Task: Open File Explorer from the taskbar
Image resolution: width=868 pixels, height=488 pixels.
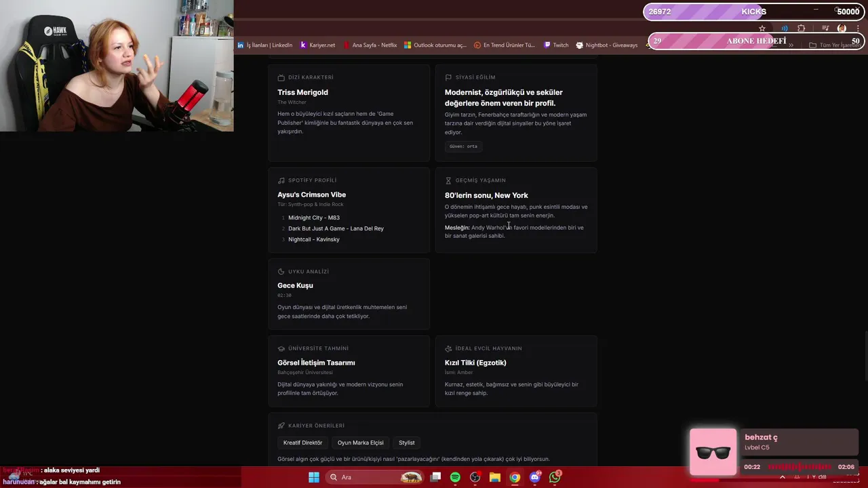Action: [x=494, y=477]
